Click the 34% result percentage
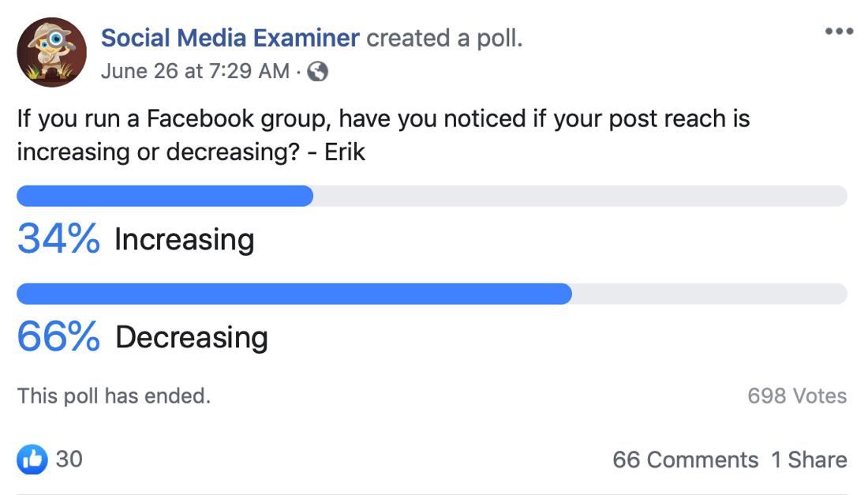This screenshot has height=495, width=868. point(58,238)
